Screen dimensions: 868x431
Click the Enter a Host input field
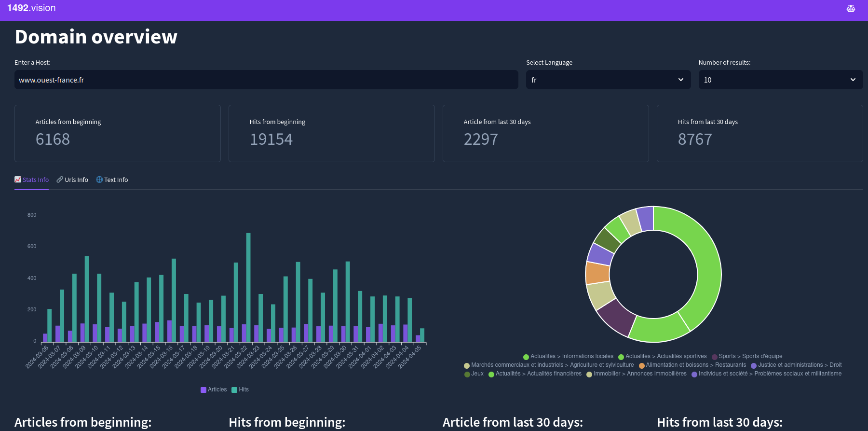click(266, 80)
